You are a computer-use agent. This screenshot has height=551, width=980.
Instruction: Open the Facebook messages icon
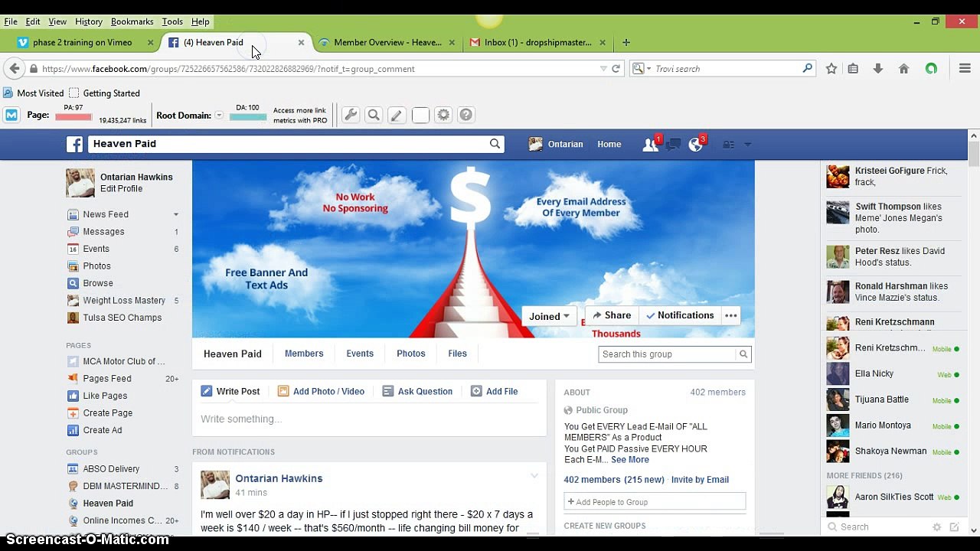pyautogui.click(x=674, y=144)
